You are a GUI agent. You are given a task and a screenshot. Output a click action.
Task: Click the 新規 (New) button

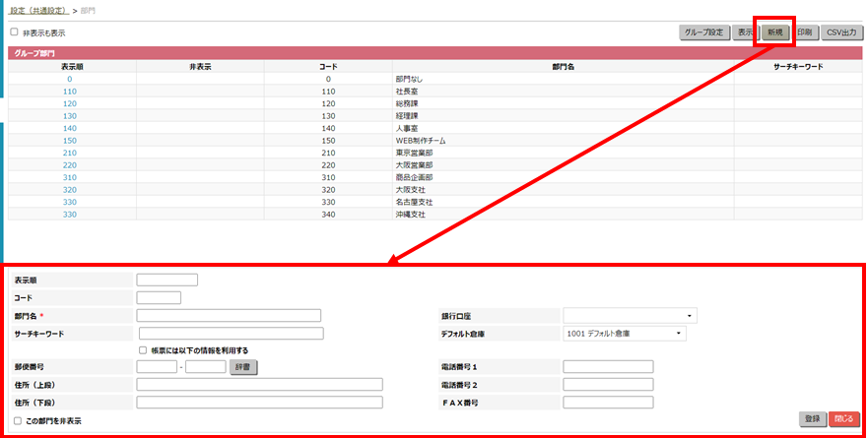775,32
